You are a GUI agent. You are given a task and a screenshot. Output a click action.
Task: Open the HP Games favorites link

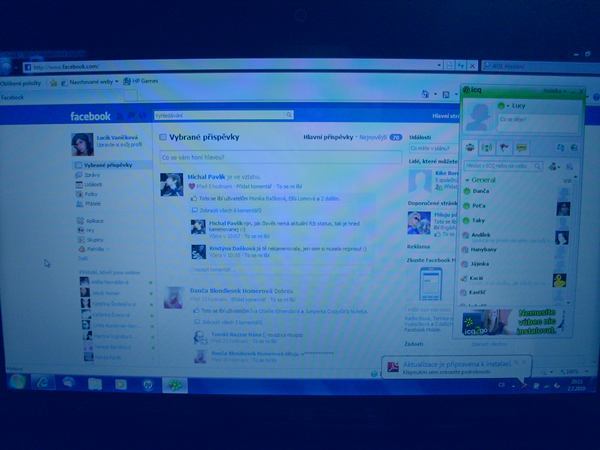click(141, 81)
